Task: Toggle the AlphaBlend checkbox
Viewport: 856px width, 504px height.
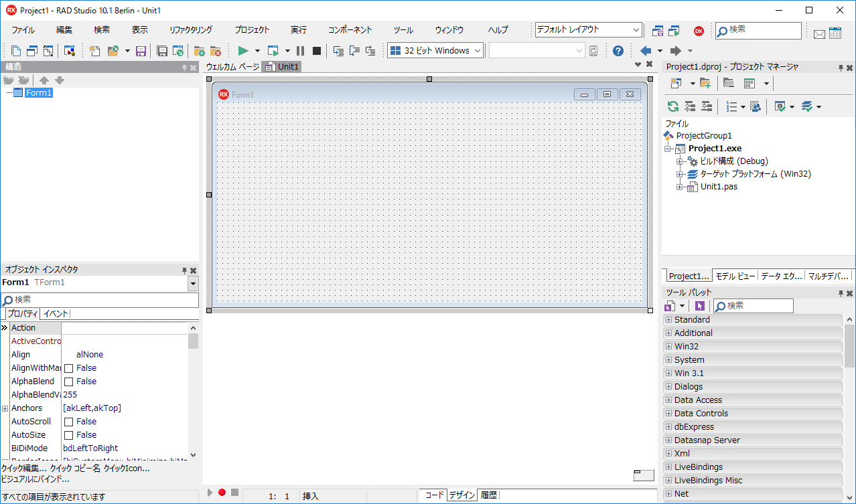Action: pyautogui.click(x=68, y=382)
